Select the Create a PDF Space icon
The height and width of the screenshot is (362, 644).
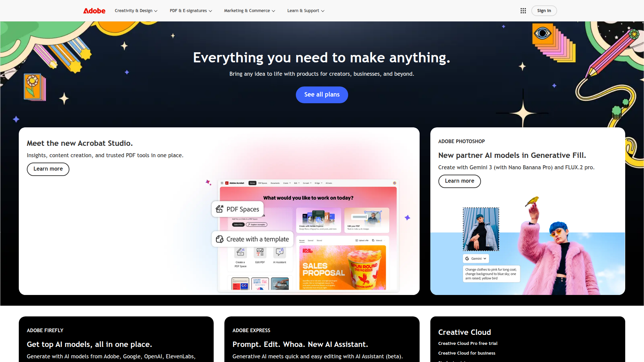[240, 252]
